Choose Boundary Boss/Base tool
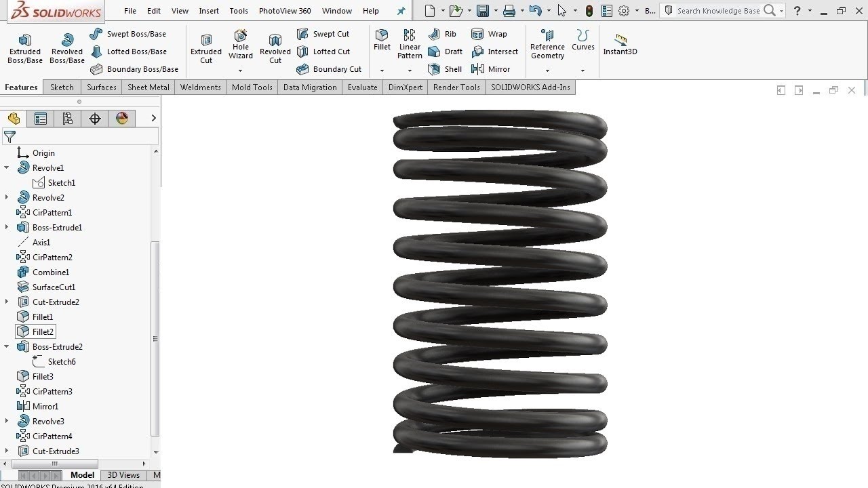Viewport: 868px width, 488px height. coord(134,69)
